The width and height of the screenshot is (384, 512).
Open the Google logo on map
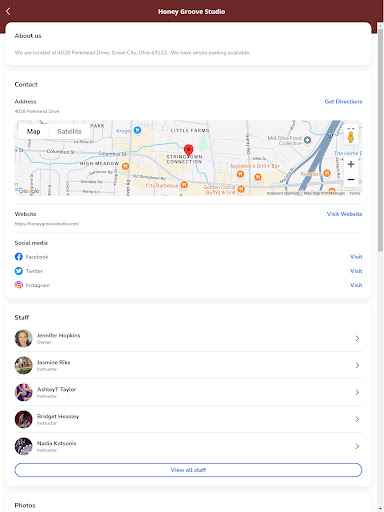tap(29, 191)
